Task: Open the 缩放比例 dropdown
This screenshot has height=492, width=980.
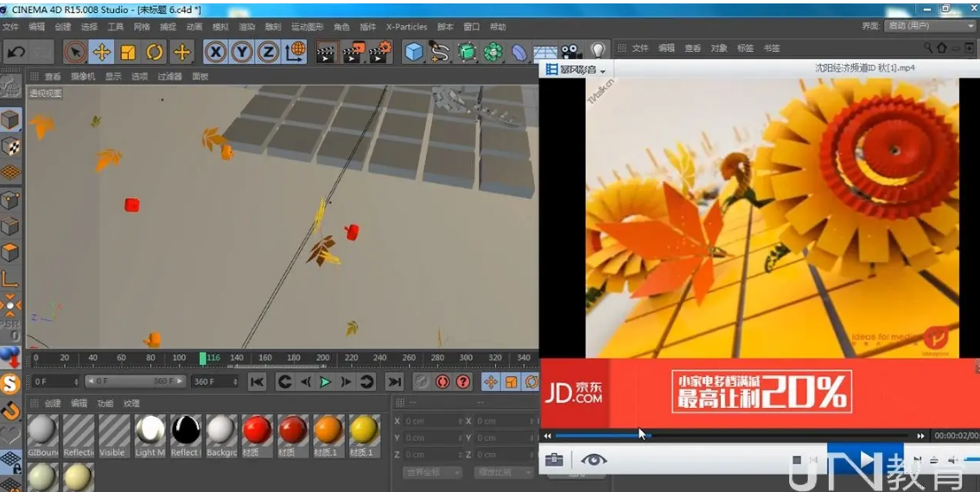Action: coord(504,473)
